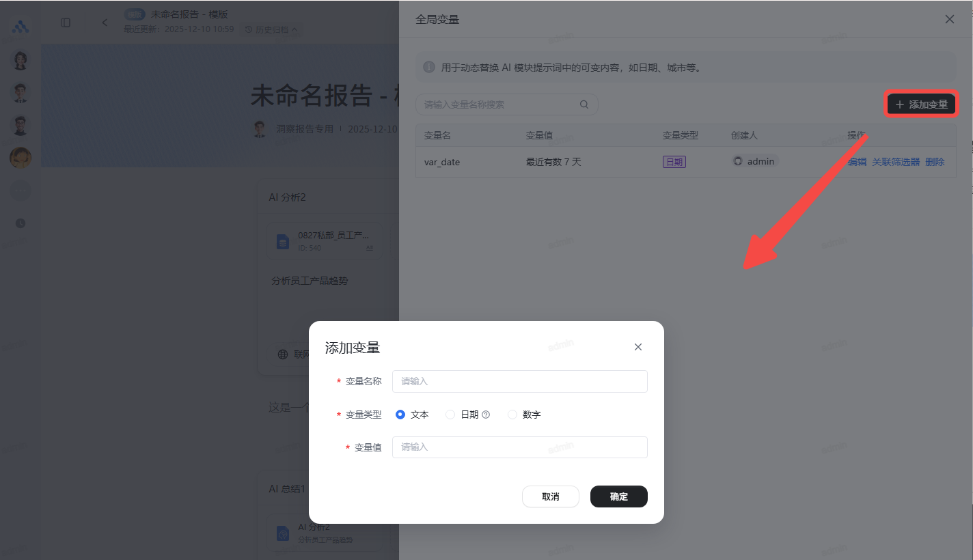Open the cartoon orange round avatar in sidebar

coord(20,158)
